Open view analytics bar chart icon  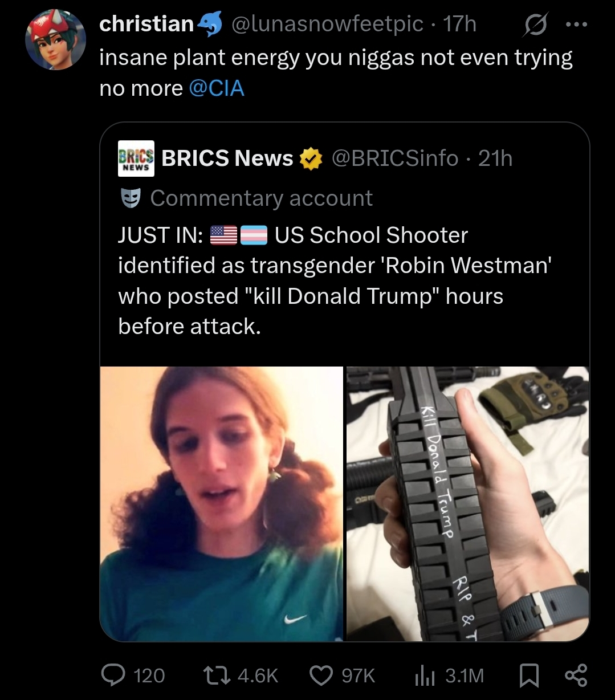425,675
